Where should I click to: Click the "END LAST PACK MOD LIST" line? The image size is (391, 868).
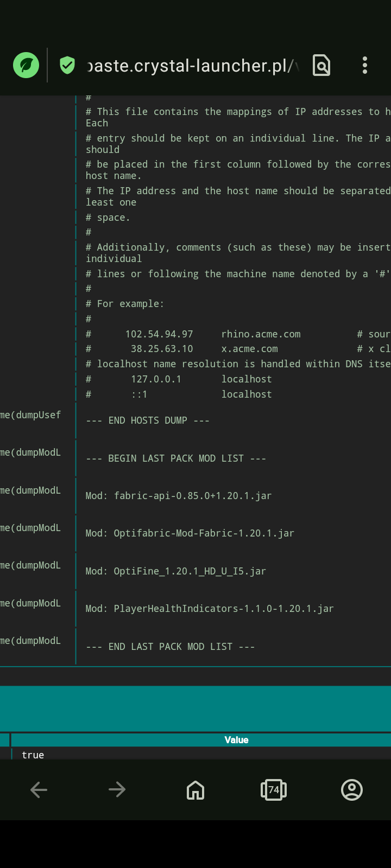click(170, 647)
